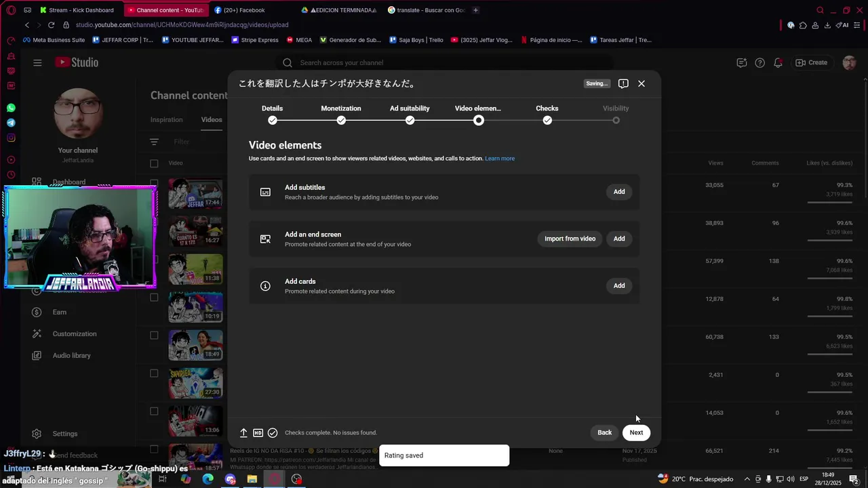868x488 pixels.
Task: Open the File Explorer taskbar icon
Action: point(252,479)
